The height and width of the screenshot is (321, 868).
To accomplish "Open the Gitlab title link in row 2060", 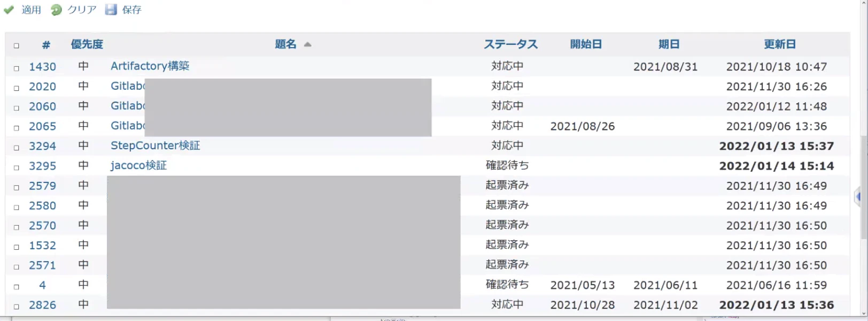I will (x=127, y=106).
